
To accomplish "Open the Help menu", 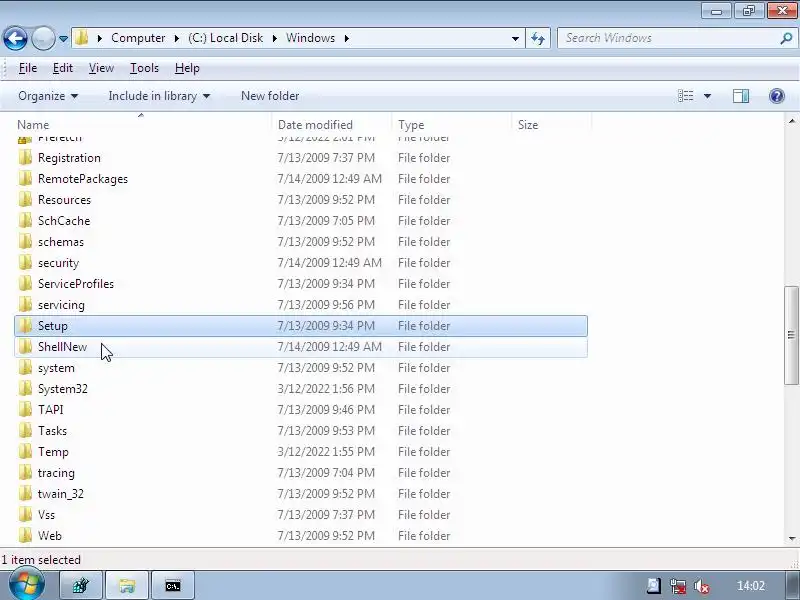I will (187, 68).
